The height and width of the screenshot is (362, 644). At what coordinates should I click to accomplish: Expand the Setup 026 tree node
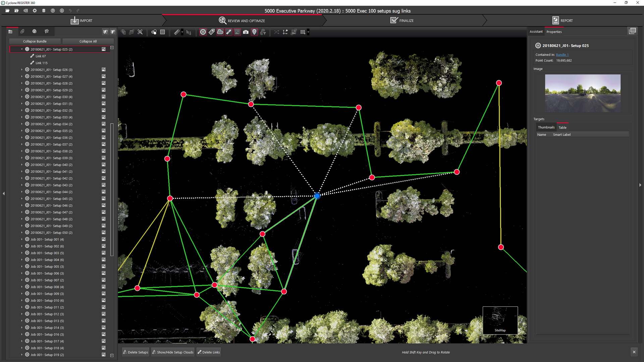22,70
